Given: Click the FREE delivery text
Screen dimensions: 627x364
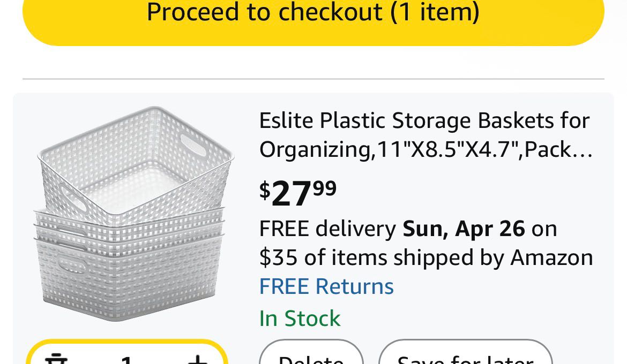Looking at the screenshot, I should click(x=327, y=229).
